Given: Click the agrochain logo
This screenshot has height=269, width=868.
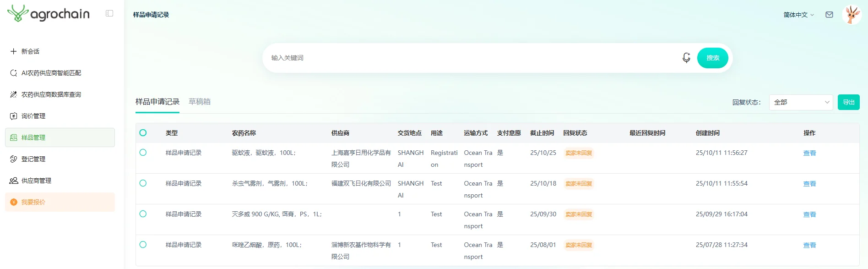Looking at the screenshot, I should click(49, 13).
